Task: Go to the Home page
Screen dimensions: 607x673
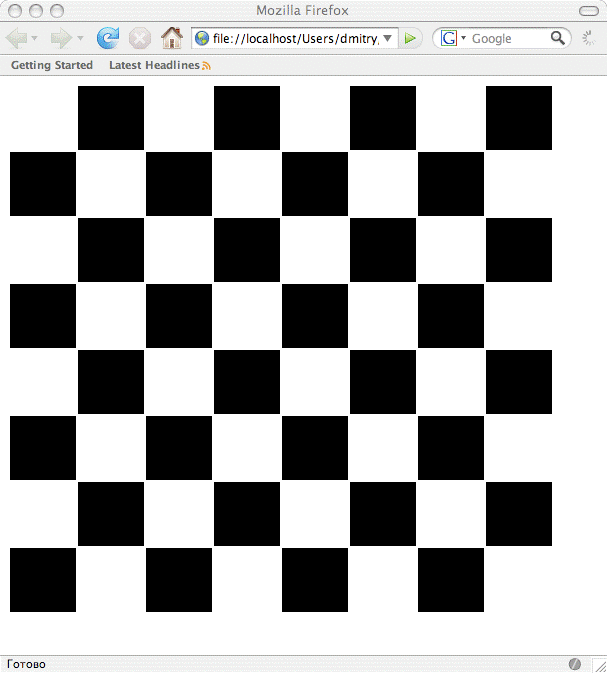Action: click(x=172, y=37)
